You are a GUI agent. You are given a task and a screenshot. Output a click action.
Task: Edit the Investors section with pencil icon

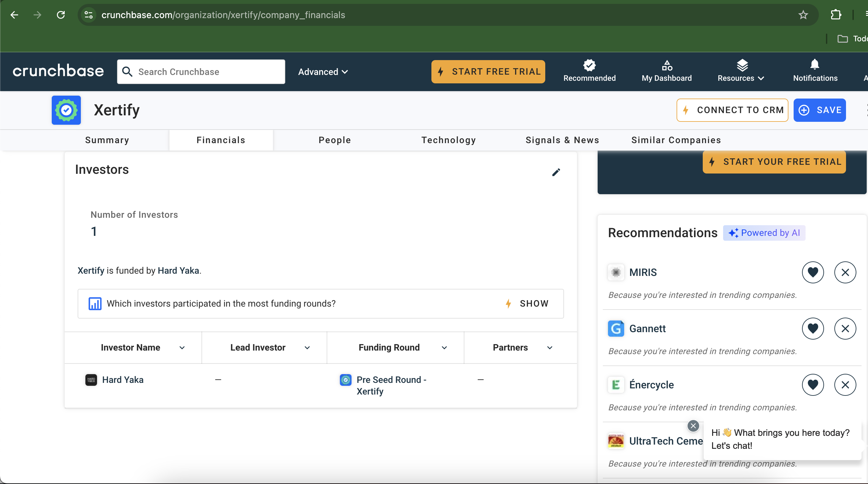[556, 172]
